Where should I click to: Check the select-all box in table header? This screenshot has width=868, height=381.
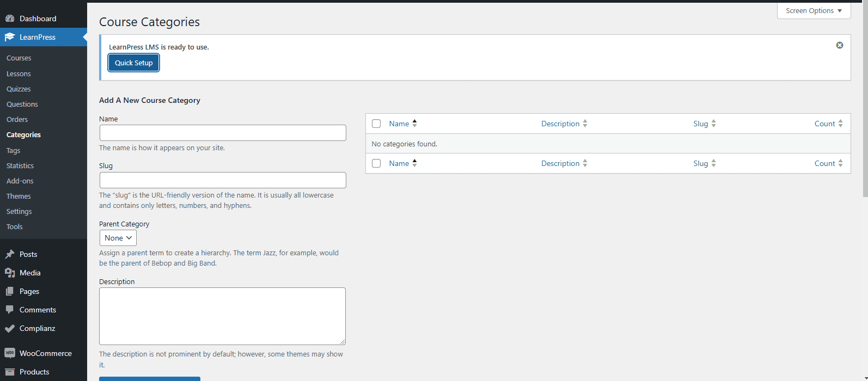pyautogui.click(x=376, y=124)
